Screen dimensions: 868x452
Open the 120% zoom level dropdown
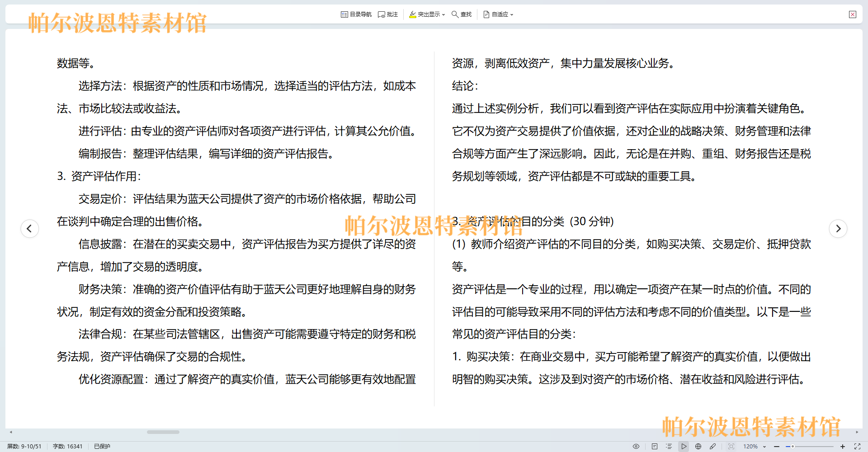point(755,446)
